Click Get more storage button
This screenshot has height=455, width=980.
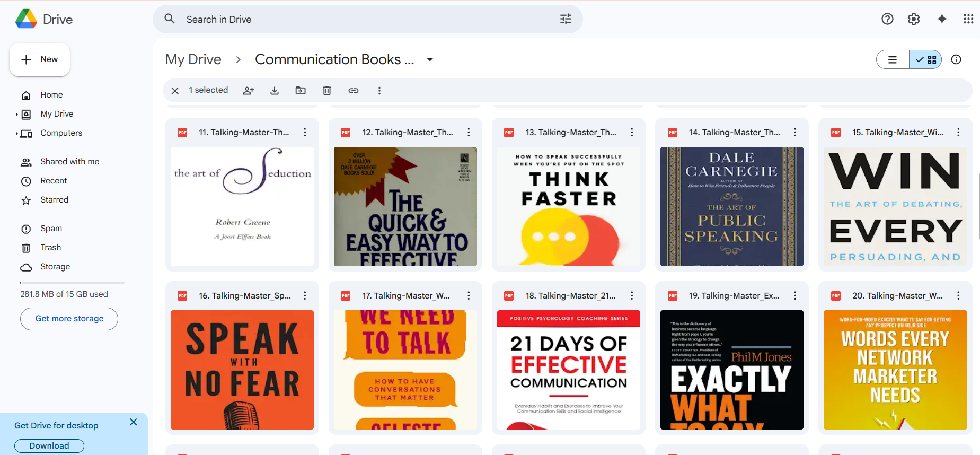(69, 319)
